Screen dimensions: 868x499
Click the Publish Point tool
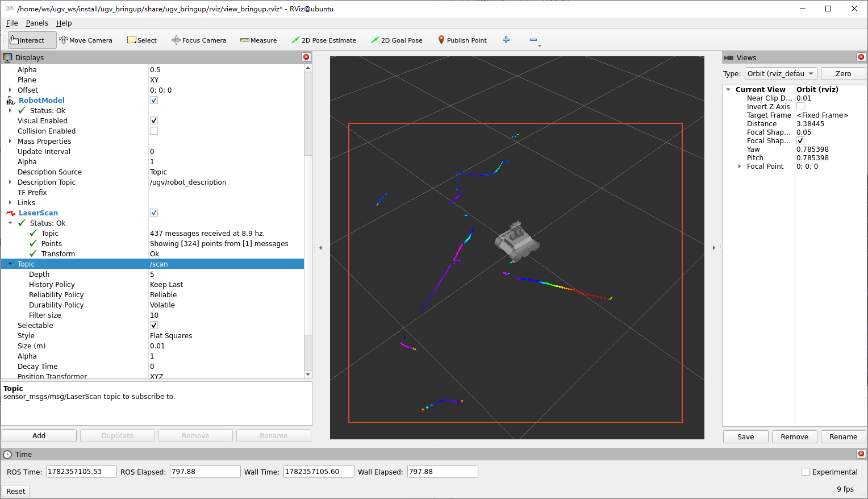point(462,40)
